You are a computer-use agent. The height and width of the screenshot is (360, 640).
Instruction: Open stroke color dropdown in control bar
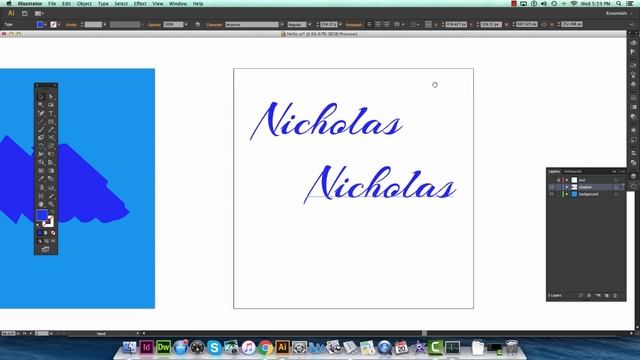59,24
